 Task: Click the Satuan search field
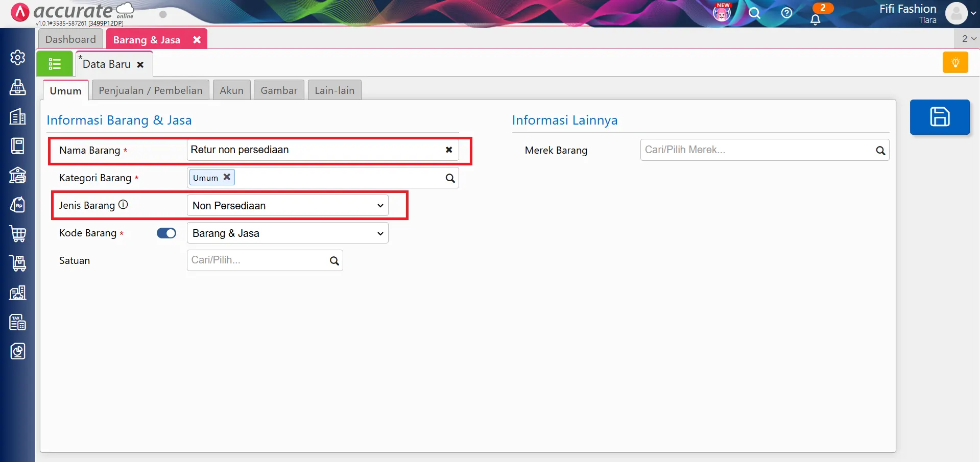[x=258, y=260]
